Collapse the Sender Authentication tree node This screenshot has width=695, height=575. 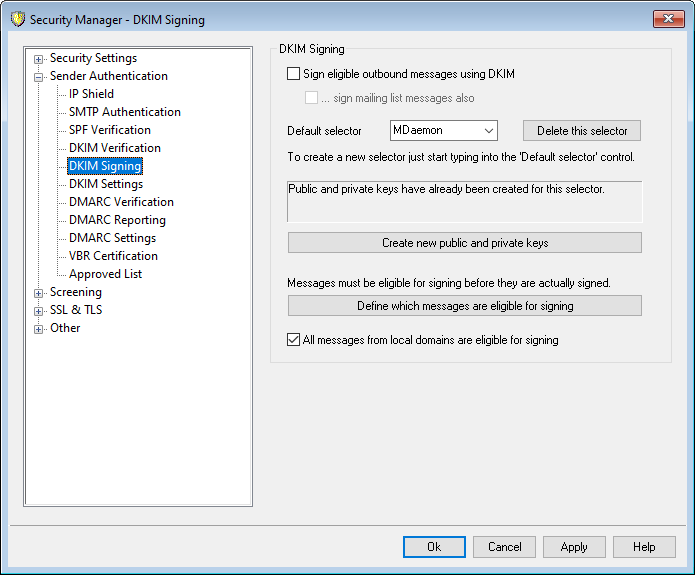coord(39,77)
